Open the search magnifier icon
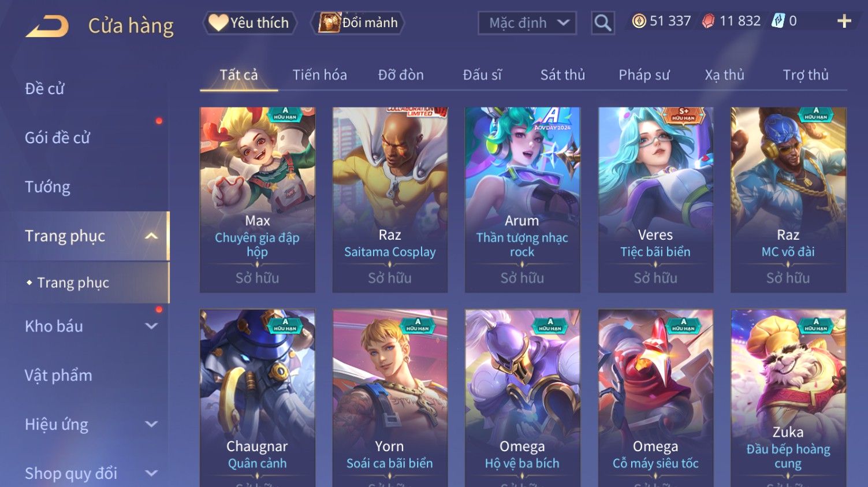The image size is (868, 487). [x=602, y=23]
